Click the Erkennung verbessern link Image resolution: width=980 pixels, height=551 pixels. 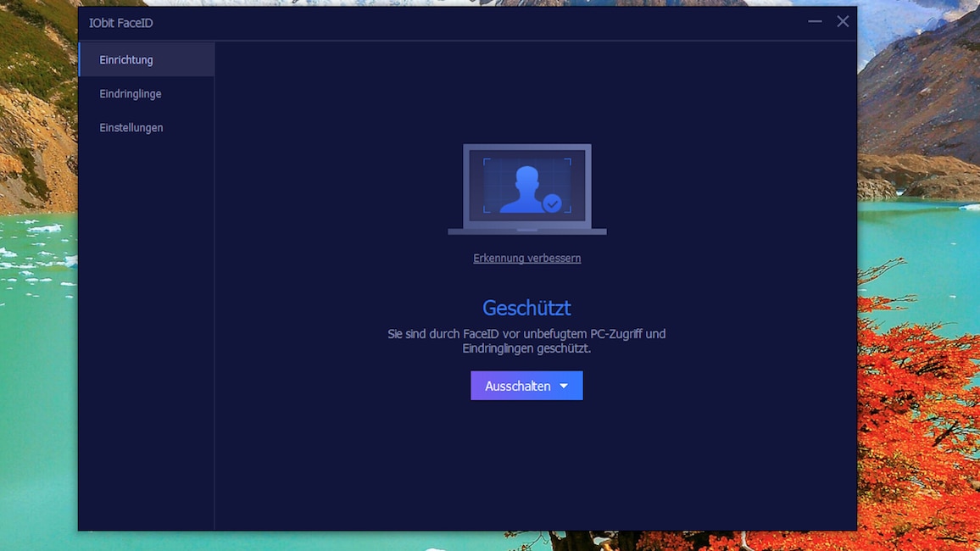click(526, 258)
